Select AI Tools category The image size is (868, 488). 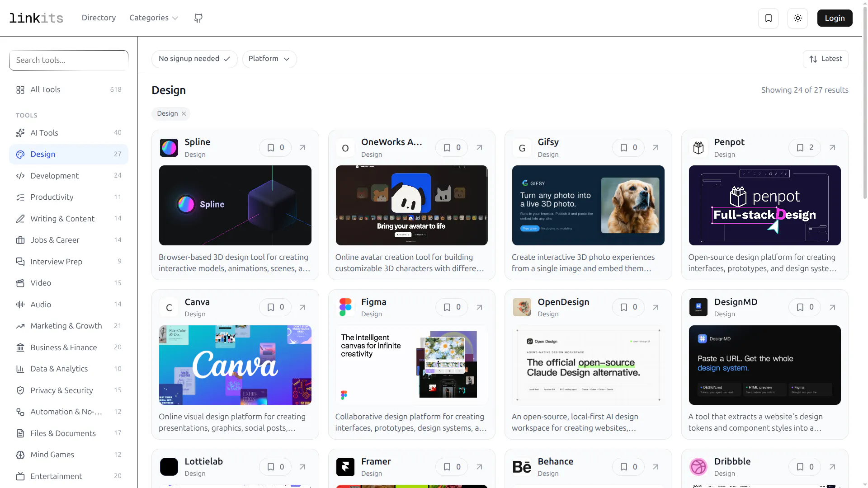pos(69,132)
